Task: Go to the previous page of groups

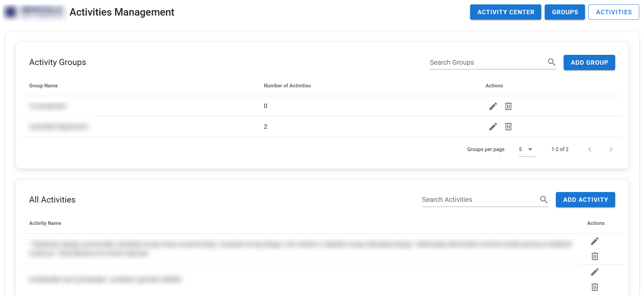Action: (590, 149)
